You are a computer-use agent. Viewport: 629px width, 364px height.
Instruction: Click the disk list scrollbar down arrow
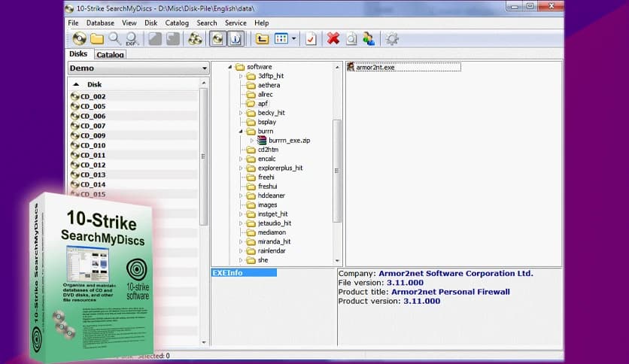[x=204, y=342]
